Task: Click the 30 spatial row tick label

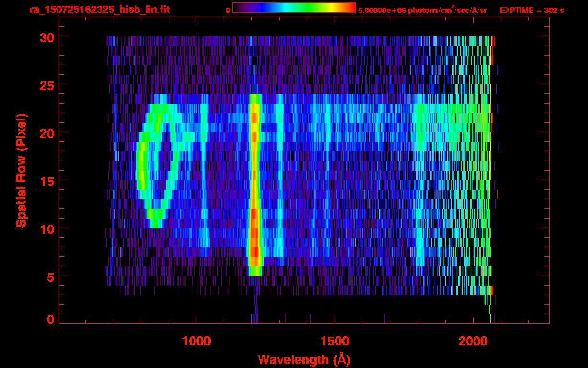Action: [x=46, y=37]
